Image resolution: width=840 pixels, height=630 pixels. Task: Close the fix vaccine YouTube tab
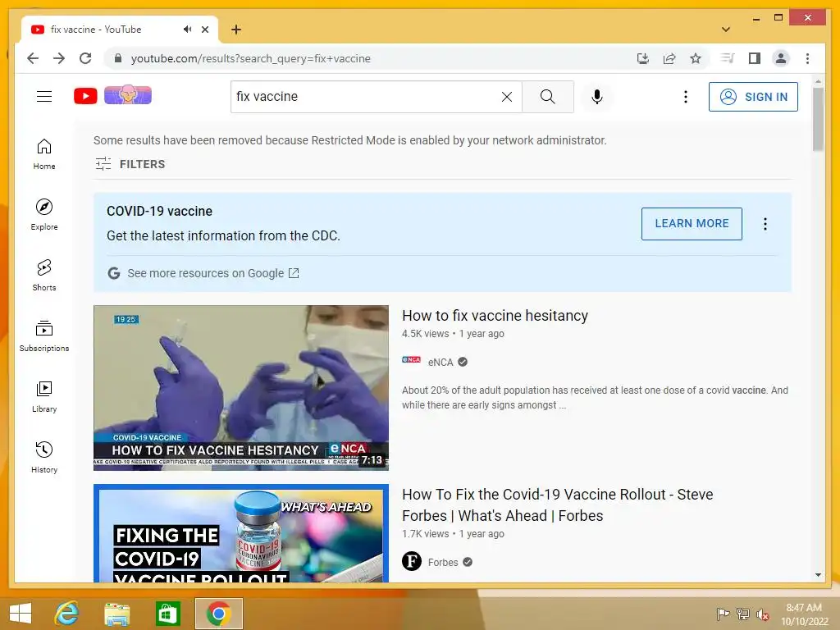204,30
